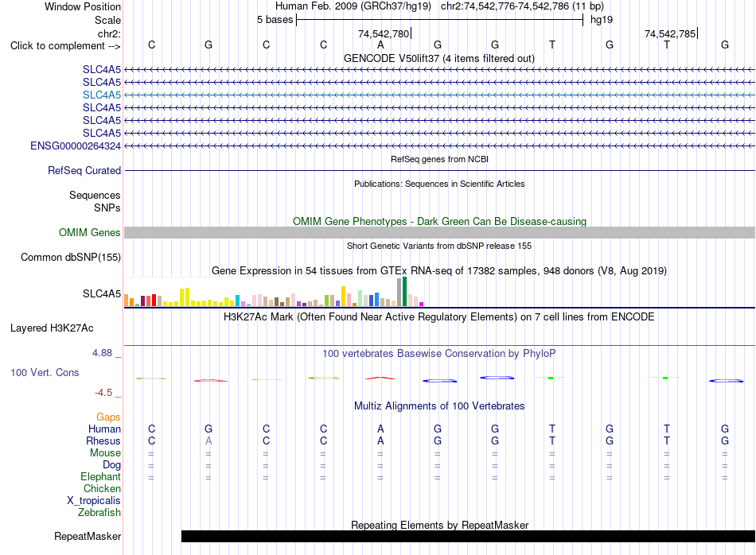The height and width of the screenshot is (555, 756).
Task: Select the Window Position label
Action: [x=83, y=6]
